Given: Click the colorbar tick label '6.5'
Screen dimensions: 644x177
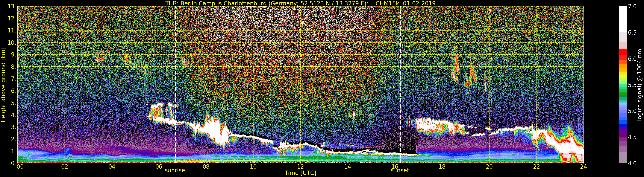Looking at the screenshot, I should [632, 33].
